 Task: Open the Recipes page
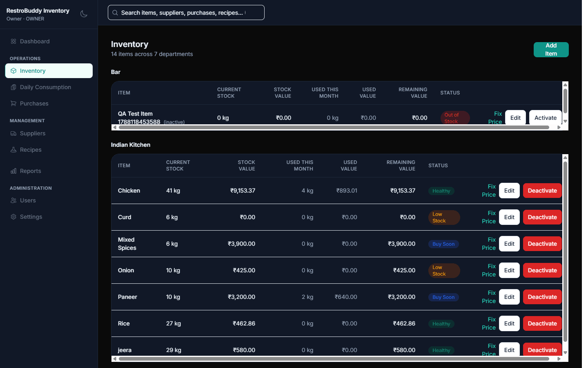point(49,150)
